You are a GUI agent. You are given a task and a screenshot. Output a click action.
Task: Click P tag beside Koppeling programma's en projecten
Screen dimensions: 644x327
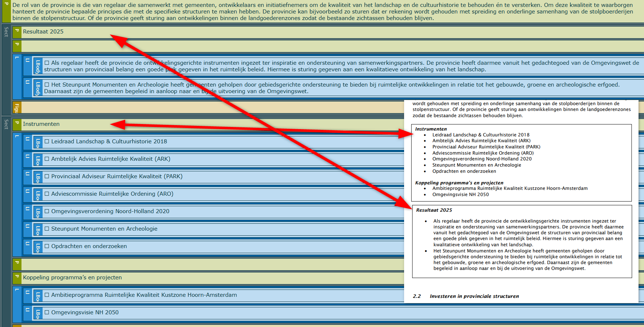point(17,278)
